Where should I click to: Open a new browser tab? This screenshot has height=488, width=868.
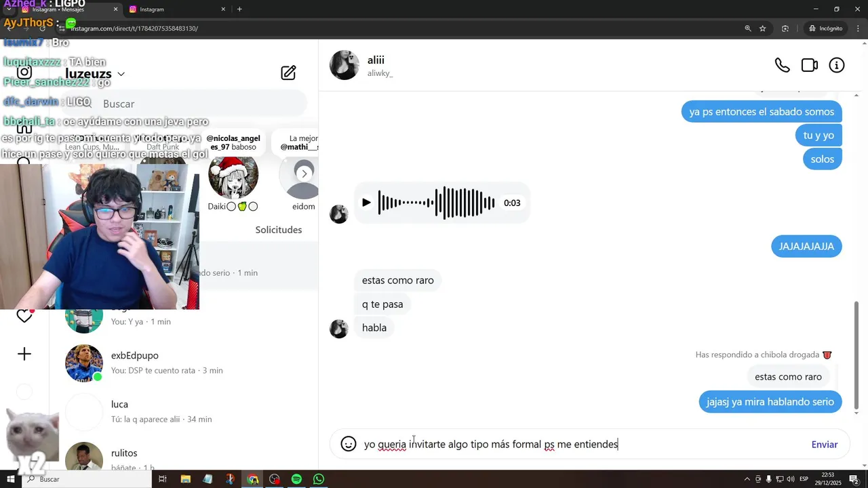pyautogui.click(x=239, y=9)
